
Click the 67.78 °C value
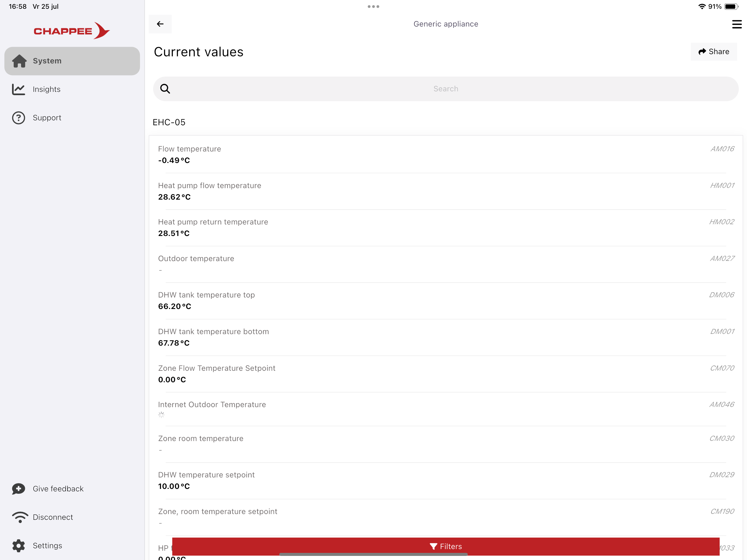pos(174,343)
